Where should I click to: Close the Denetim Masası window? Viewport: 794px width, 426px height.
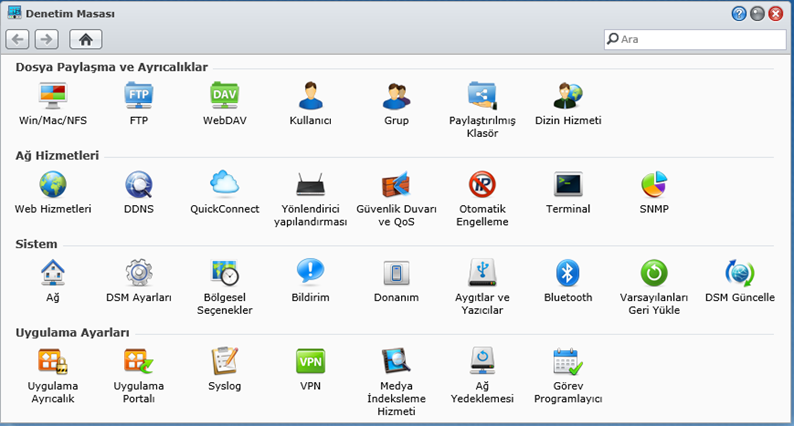tap(775, 14)
